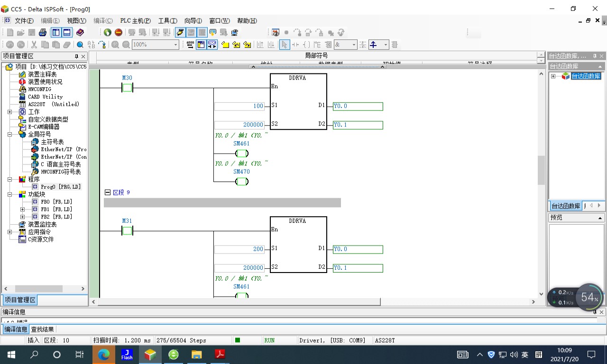This screenshot has height=364, width=607.
Task: Click the Stop PLC red icon
Action: [119, 33]
